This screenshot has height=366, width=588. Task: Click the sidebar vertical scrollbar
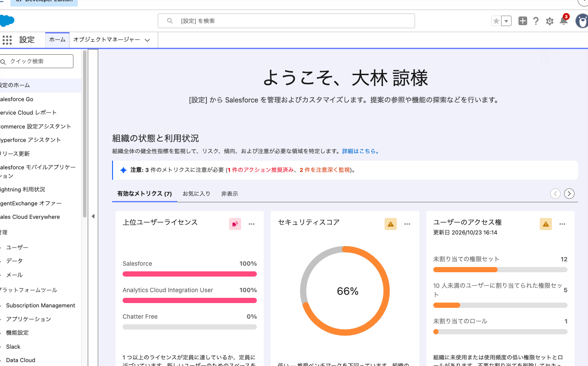click(84, 135)
